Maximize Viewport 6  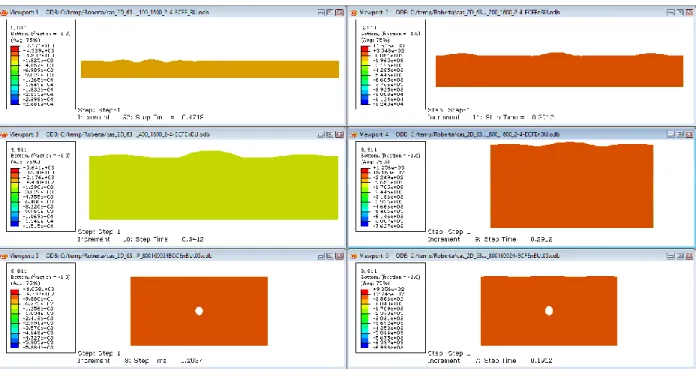(680, 256)
